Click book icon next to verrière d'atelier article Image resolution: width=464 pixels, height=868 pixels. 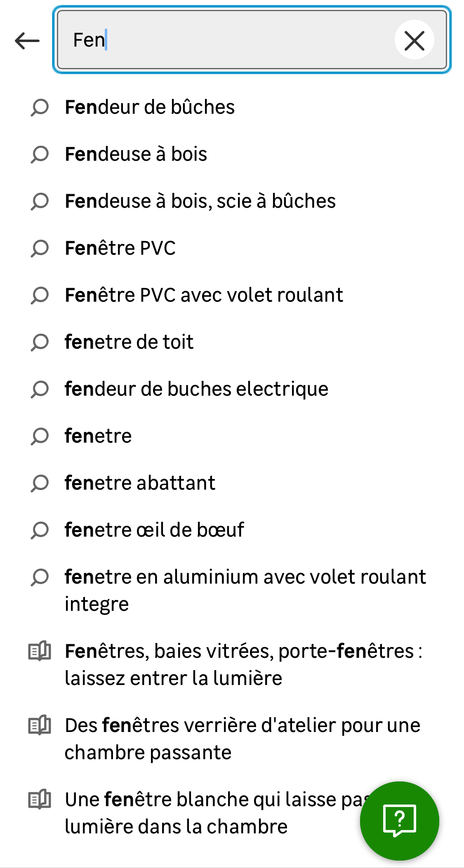(x=40, y=726)
